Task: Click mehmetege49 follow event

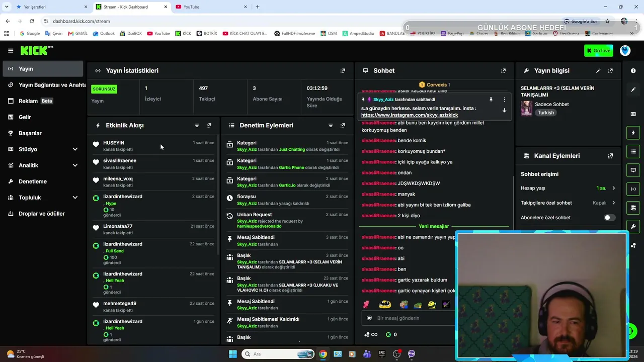Action: 153,307
